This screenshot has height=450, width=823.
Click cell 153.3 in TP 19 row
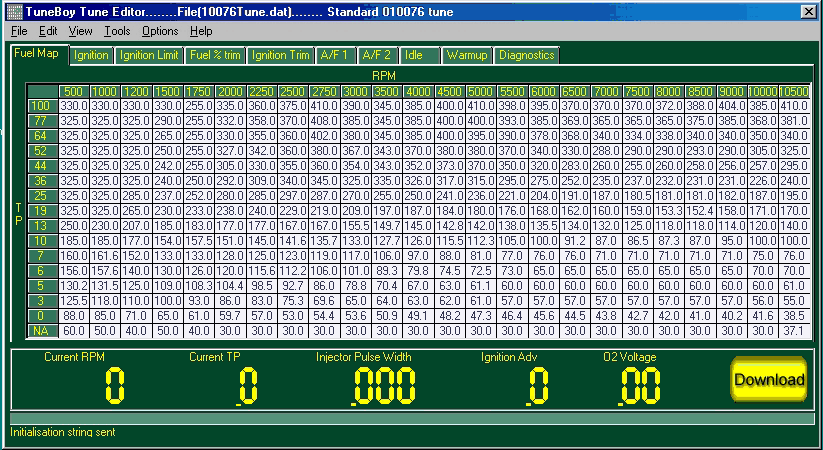point(669,211)
